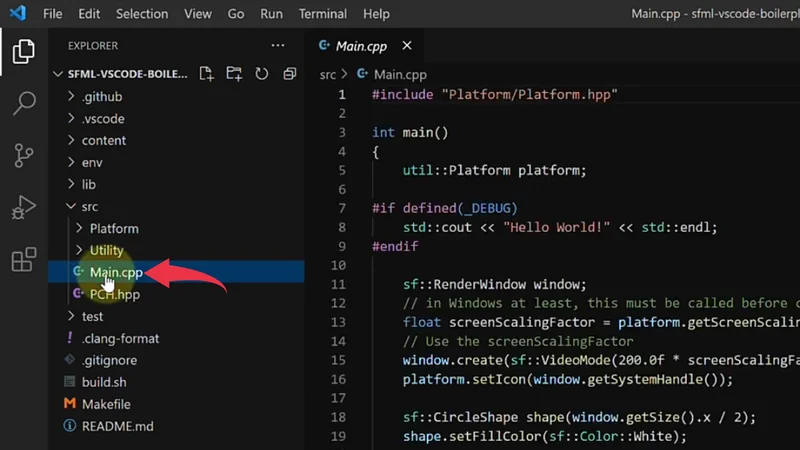
Task: Click the New Folder icon in Explorer
Action: [x=234, y=74]
